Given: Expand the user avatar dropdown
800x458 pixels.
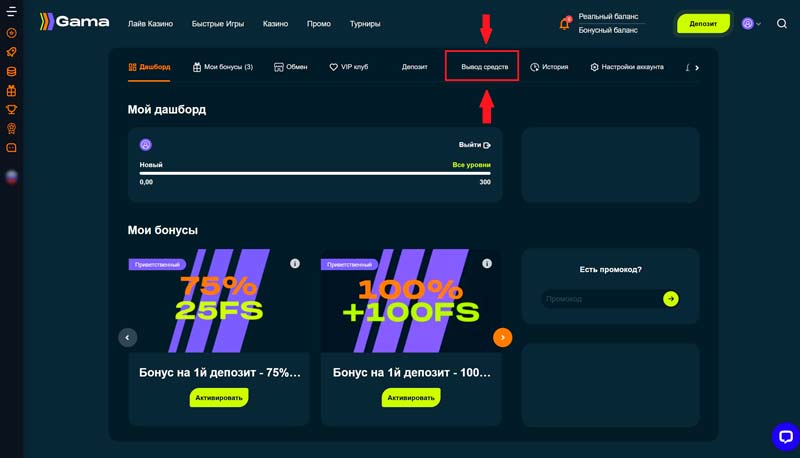Looking at the screenshot, I should click(751, 23).
